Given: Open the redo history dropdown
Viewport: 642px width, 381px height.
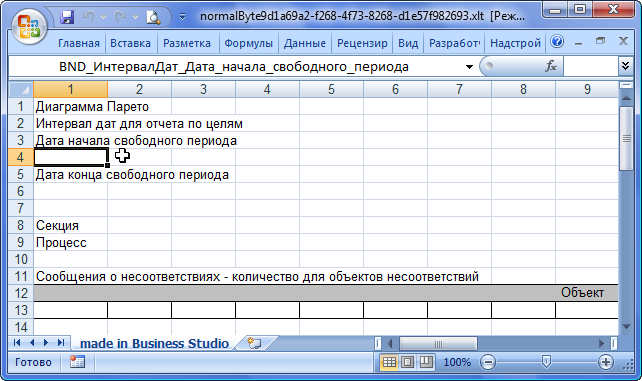Looking at the screenshot, I should click(135, 17).
